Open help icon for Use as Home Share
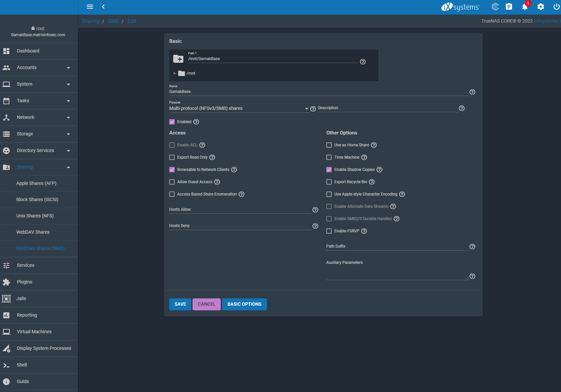This screenshot has width=561, height=392. coord(374,145)
